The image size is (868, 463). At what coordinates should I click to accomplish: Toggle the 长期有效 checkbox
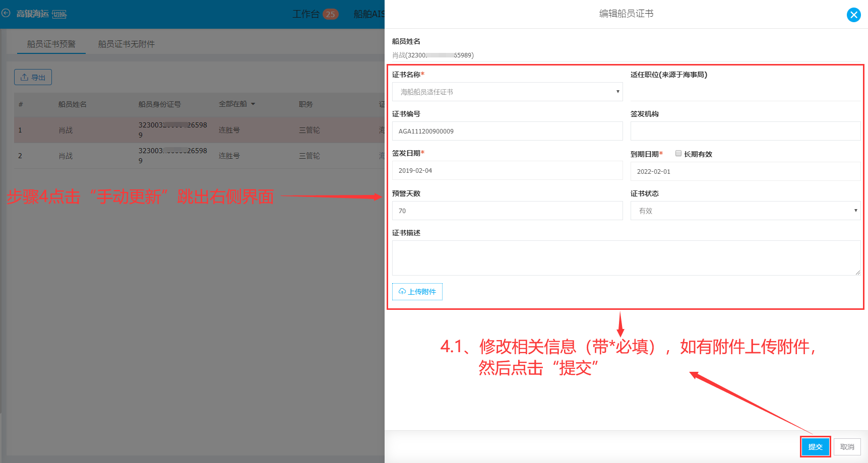[678, 153]
